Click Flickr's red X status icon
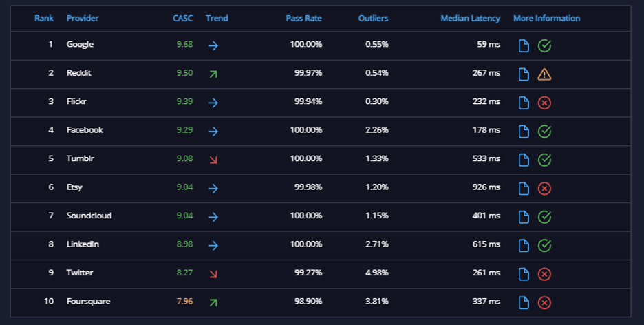This screenshot has width=644, height=325. tap(544, 103)
